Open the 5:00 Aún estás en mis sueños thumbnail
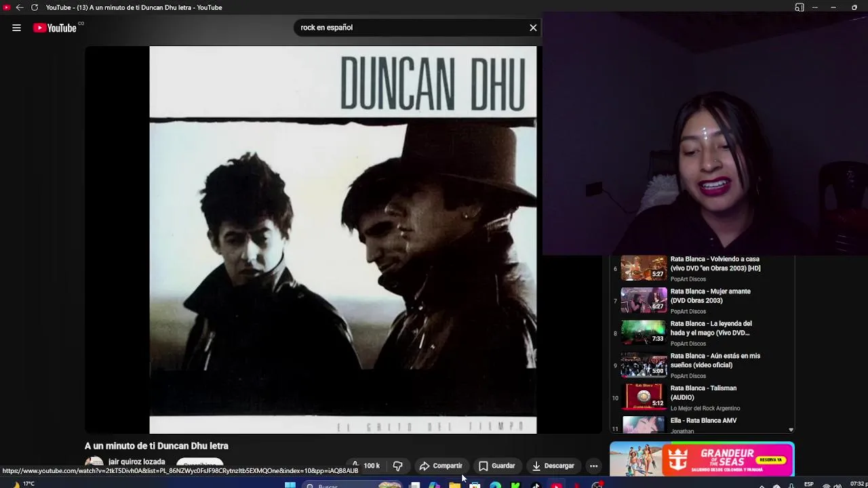Screen dimensions: 868x488 (x=644, y=365)
